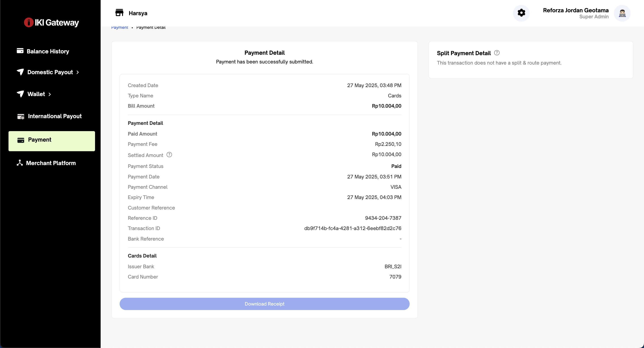Click Settled Amount help question icon
This screenshot has height=348, width=644.
pyautogui.click(x=169, y=155)
